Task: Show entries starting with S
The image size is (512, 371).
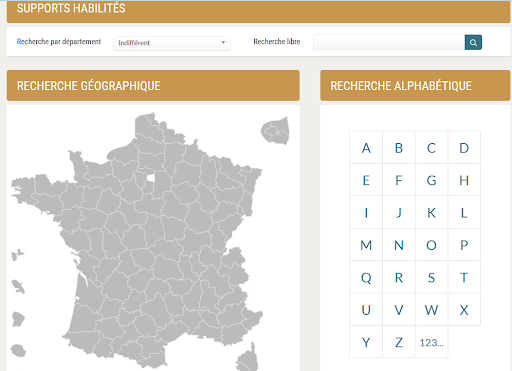Action: pos(431,277)
